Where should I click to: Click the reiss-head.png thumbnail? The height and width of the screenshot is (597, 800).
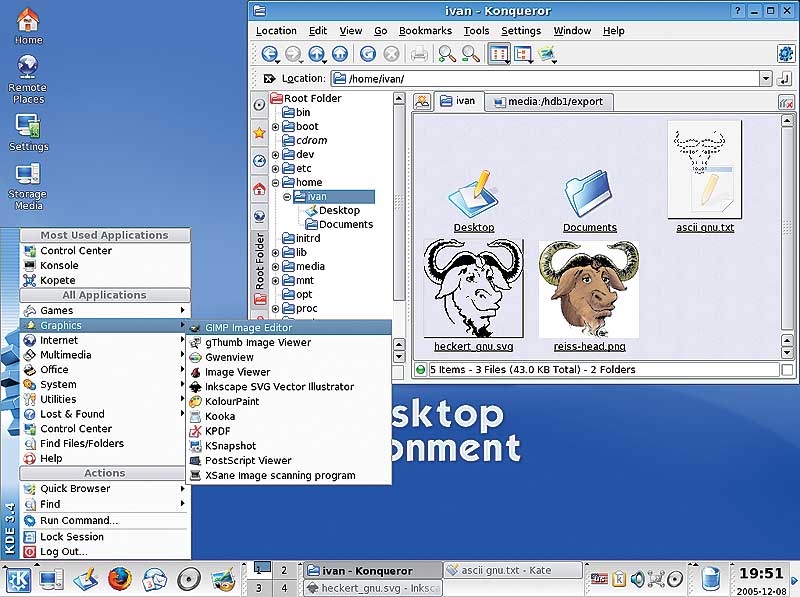[x=589, y=288]
